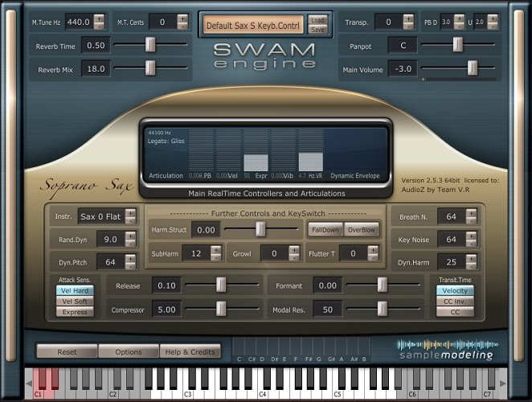The height and width of the screenshot is (402, 532).
Task: Open Help & Credits
Action: [x=190, y=352]
